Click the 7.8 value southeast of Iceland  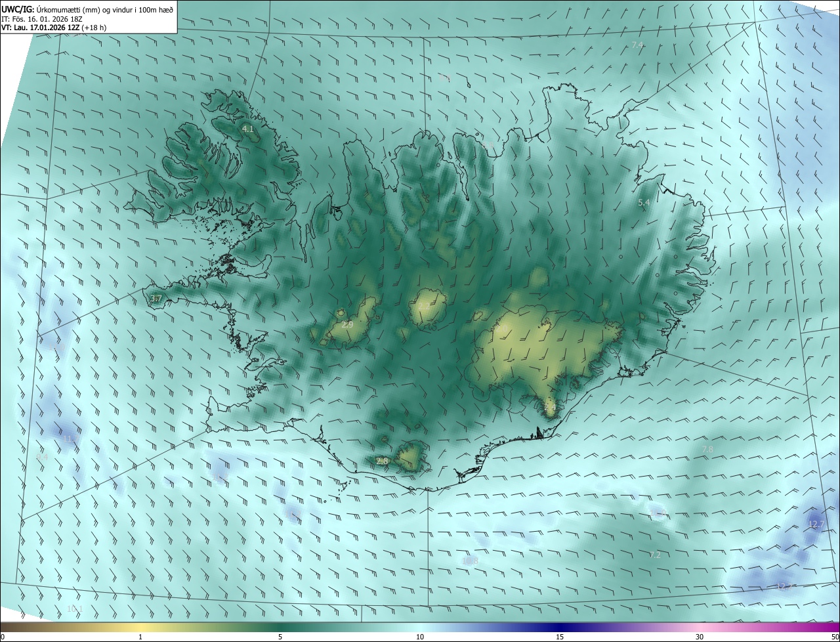707,449
